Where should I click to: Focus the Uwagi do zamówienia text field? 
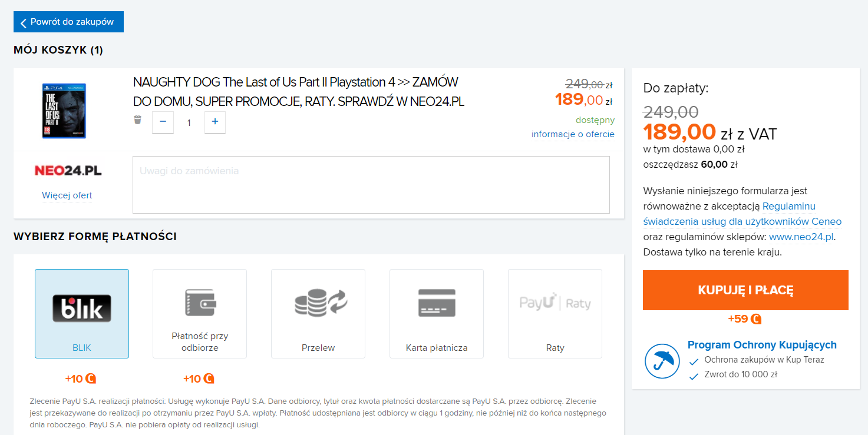371,185
